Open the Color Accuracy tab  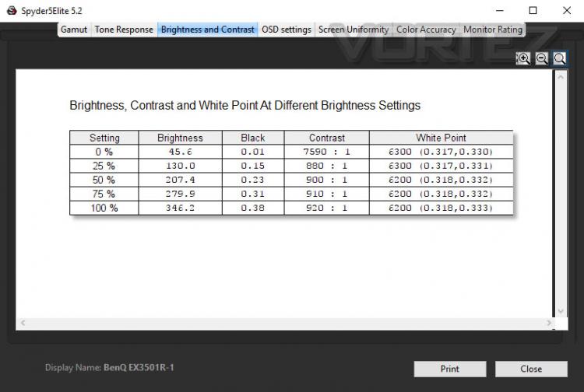point(426,30)
